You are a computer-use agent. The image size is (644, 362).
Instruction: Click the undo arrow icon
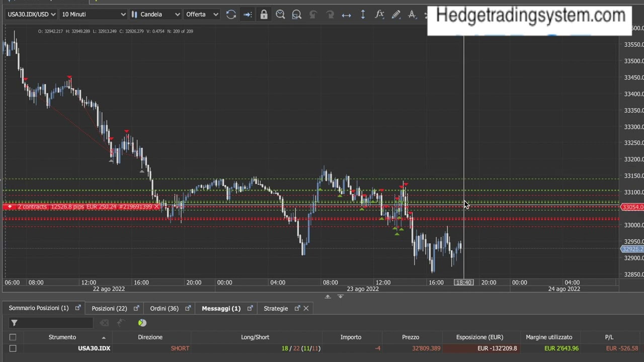[313, 15]
